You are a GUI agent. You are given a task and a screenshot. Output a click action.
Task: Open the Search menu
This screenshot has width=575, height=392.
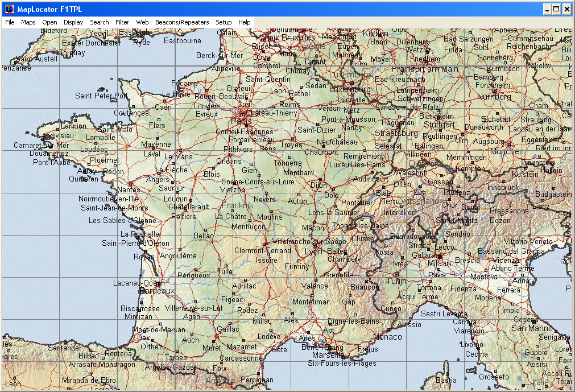pyautogui.click(x=100, y=22)
